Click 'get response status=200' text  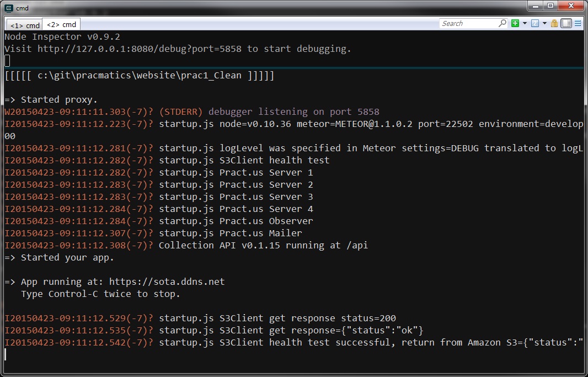[332, 318]
